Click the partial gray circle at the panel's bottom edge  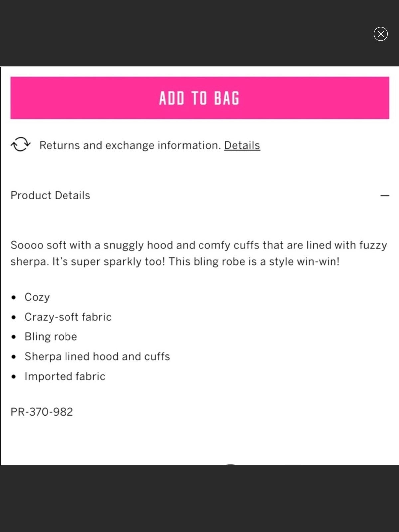pos(230,464)
